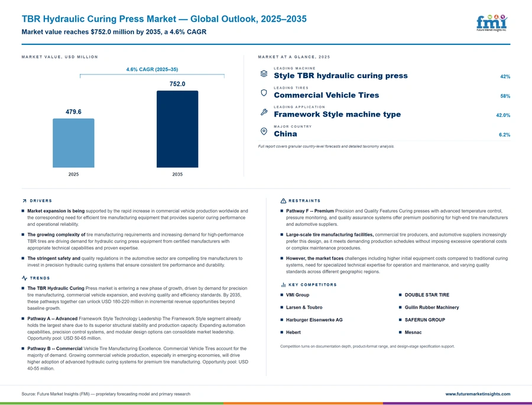The height and width of the screenshot is (405, 532).
Task: Click the 58% share value
Action: [505, 96]
